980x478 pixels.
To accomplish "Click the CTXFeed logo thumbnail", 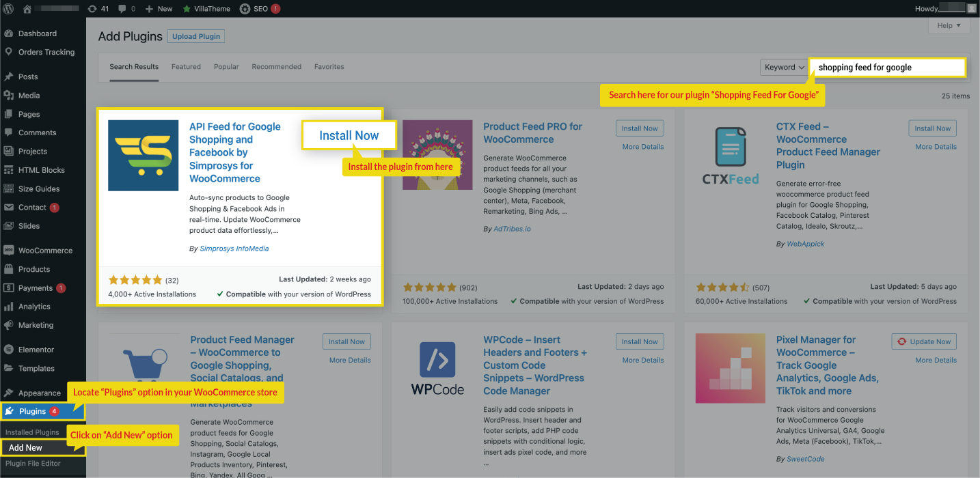I will (x=731, y=156).
